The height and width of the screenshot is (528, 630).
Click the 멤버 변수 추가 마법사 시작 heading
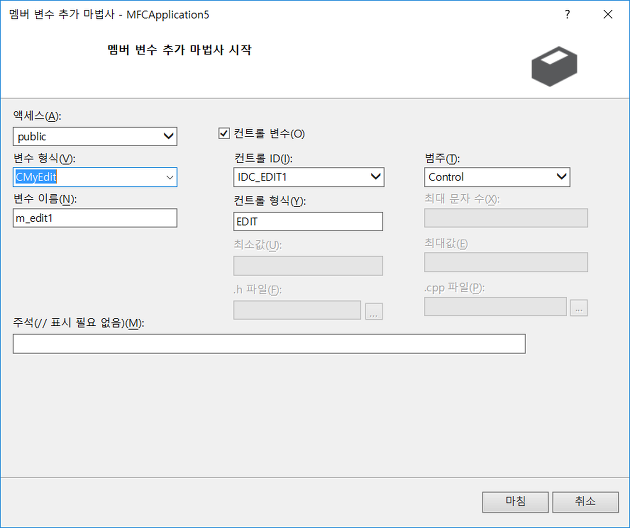click(180, 50)
